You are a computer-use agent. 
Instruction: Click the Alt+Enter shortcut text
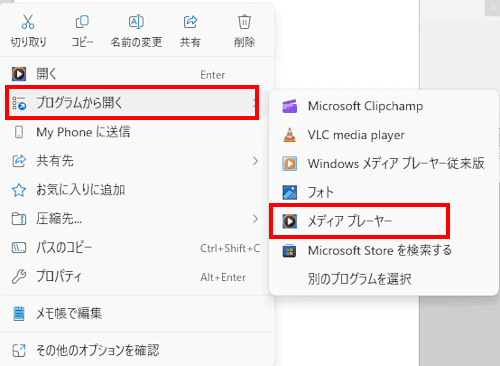click(223, 277)
